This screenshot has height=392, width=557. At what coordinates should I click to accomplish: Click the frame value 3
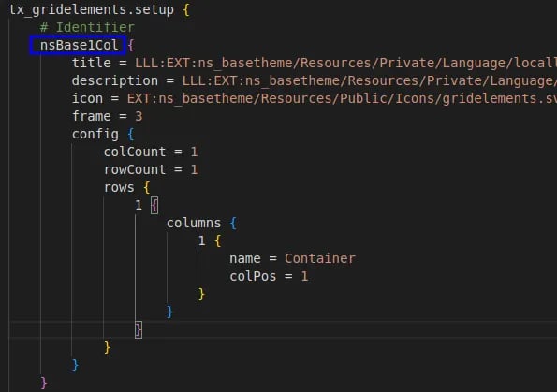(139, 116)
